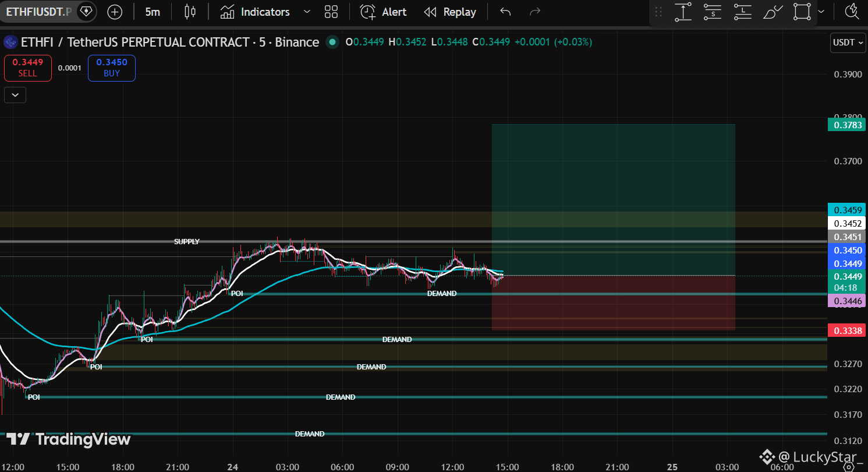Open the candlestick chart type selector
This screenshot has height=472, width=868.
190,12
